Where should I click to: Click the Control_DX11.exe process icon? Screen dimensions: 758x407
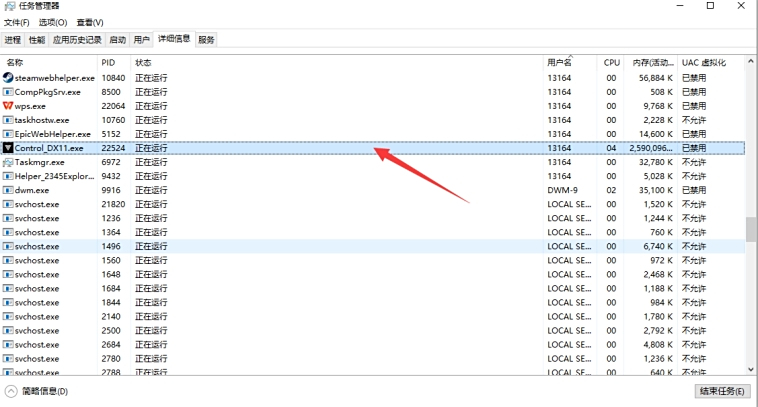click(8, 148)
